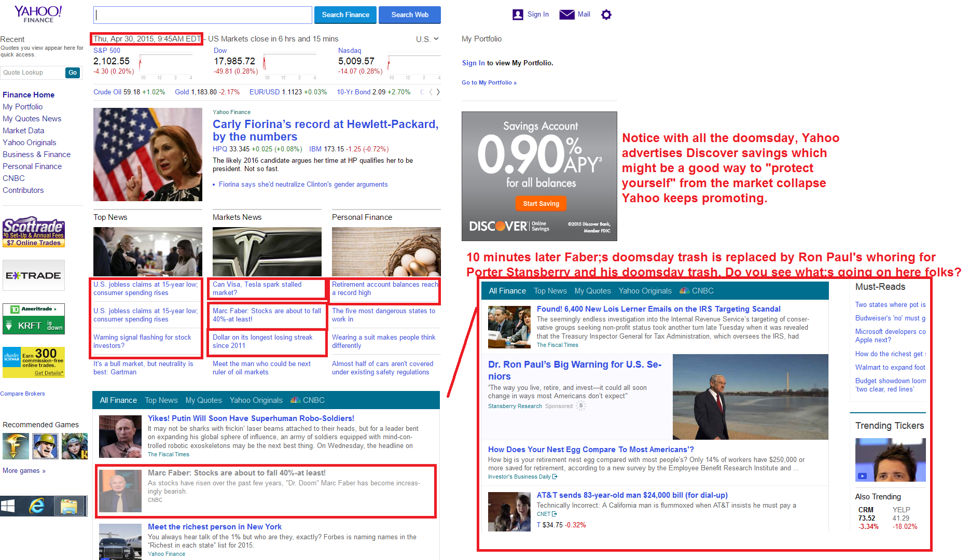
Task: Open Yahoo Originals in sidebar
Action: coord(30,143)
